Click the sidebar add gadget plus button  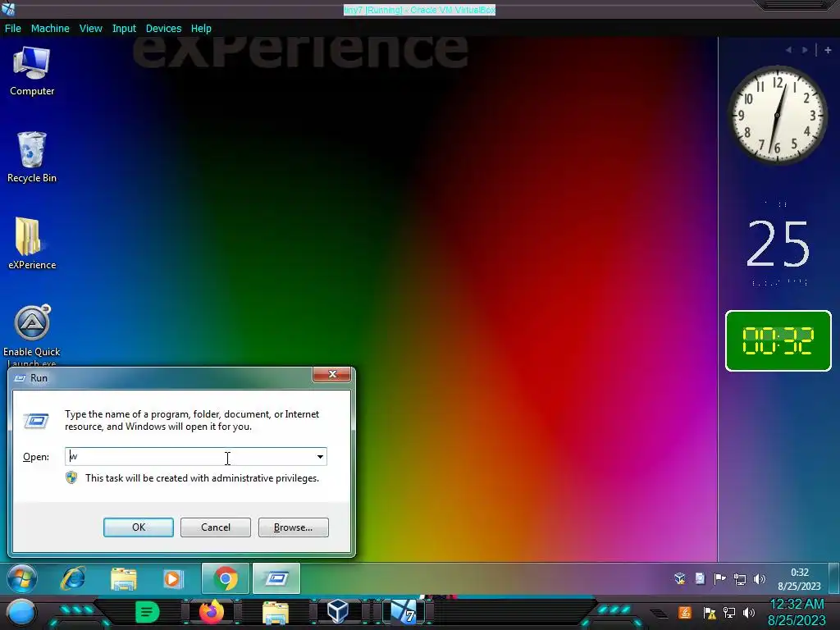point(828,50)
